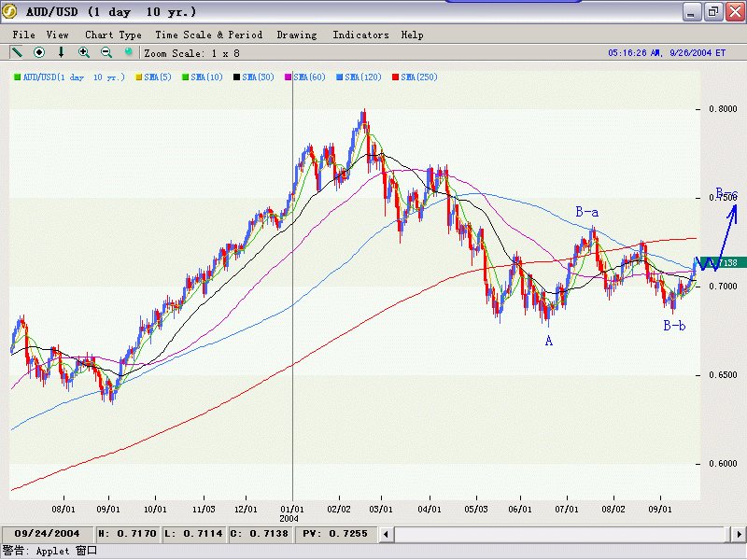Zoom in with the magnifier plus icon
The height and width of the screenshot is (560, 747).
click(84, 52)
